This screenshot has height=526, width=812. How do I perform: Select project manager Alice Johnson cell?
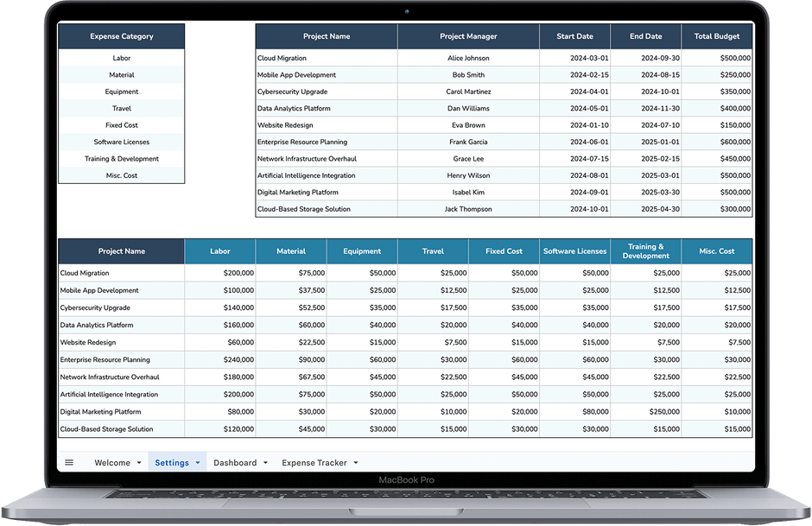(469, 58)
